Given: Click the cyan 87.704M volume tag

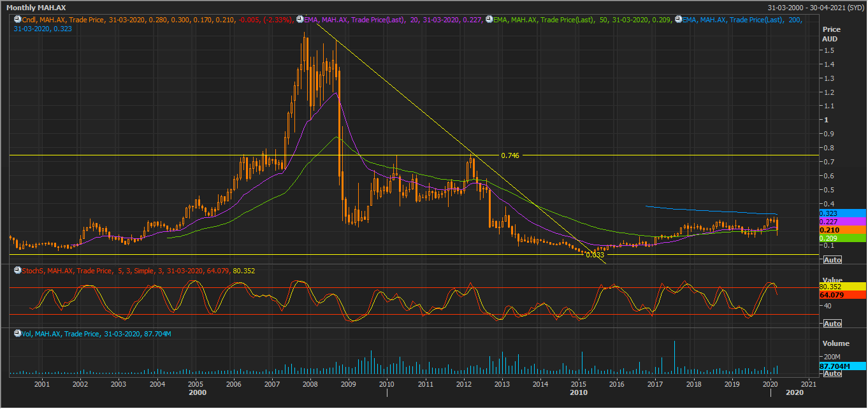Looking at the screenshot, I should [843, 366].
